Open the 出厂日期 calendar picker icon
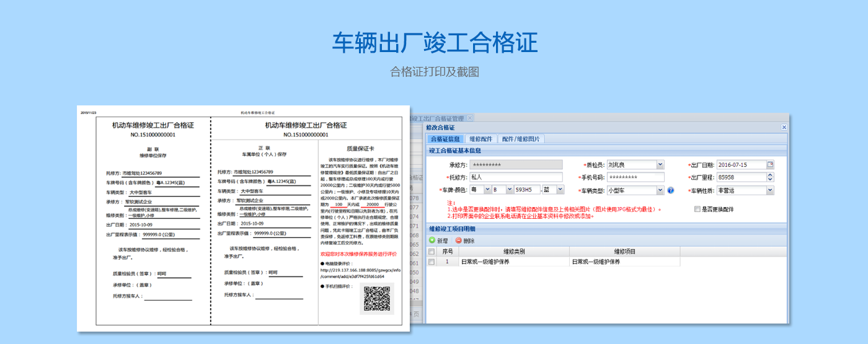Image resolution: width=868 pixels, height=344 pixels. pyautogui.click(x=770, y=165)
